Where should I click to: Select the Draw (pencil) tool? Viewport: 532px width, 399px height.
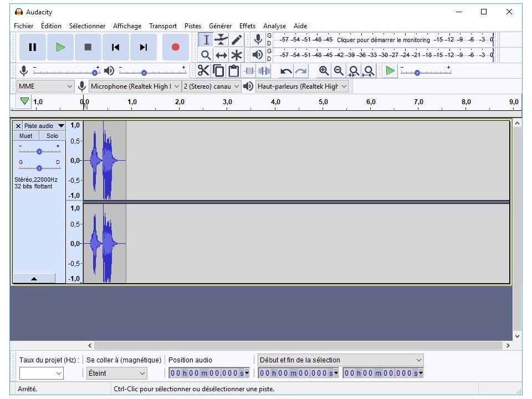click(237, 40)
